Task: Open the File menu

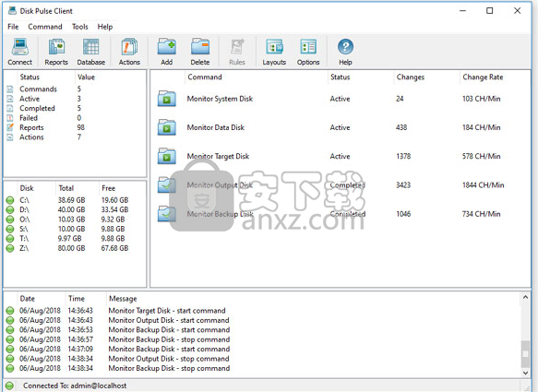Action: click(13, 27)
